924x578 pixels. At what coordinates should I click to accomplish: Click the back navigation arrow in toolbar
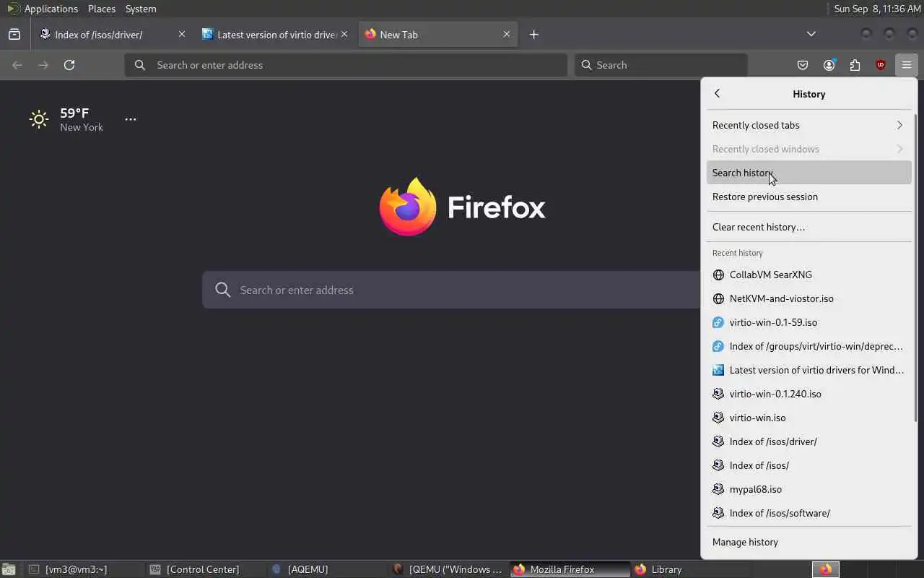point(17,65)
